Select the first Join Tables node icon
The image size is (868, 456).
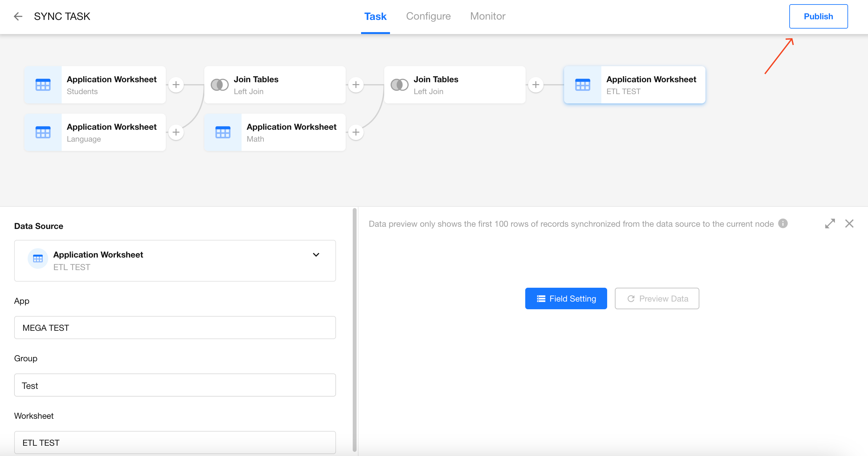[220, 85]
